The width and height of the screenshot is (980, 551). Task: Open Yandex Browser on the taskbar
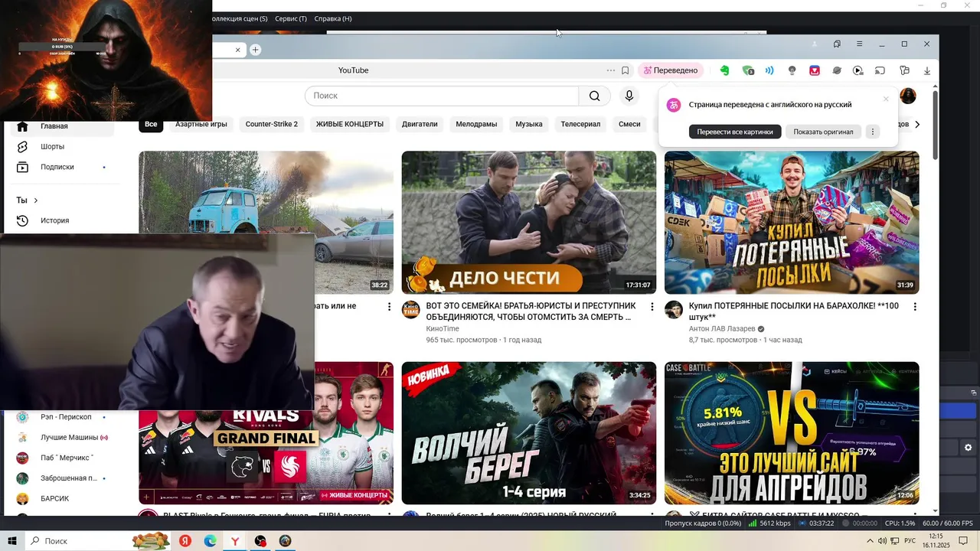click(x=235, y=541)
